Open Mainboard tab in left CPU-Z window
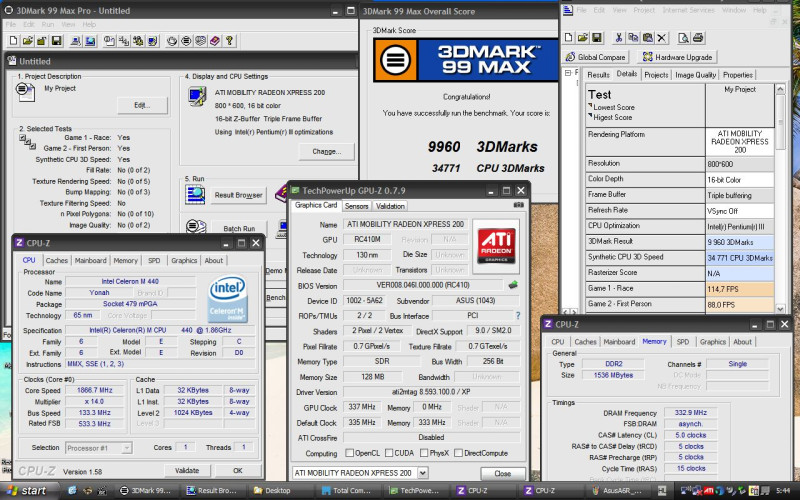This screenshot has width=800, height=500. coord(91,260)
